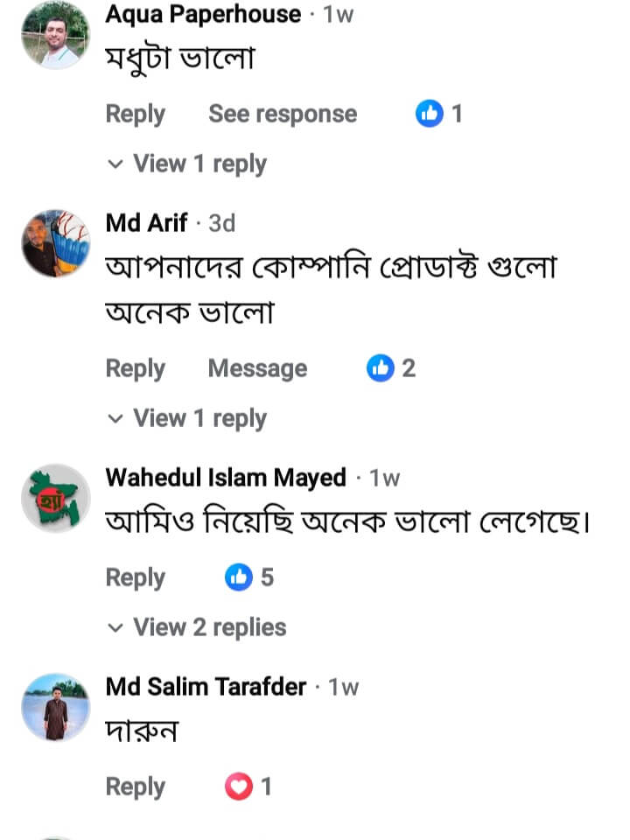Expand View 1 reply under Md Arif
The image size is (630, 840).
[x=199, y=418]
